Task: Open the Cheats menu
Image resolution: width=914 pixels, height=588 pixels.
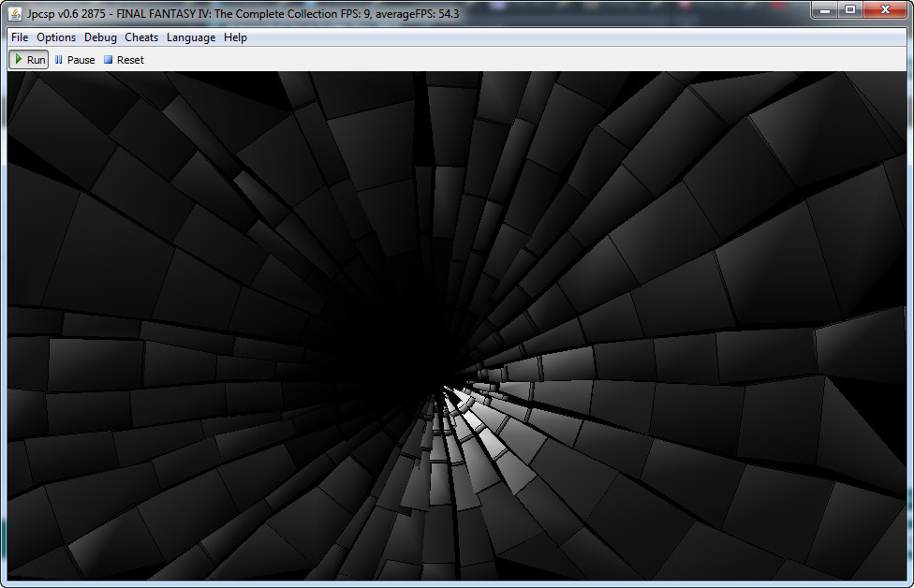Action: pyautogui.click(x=141, y=37)
